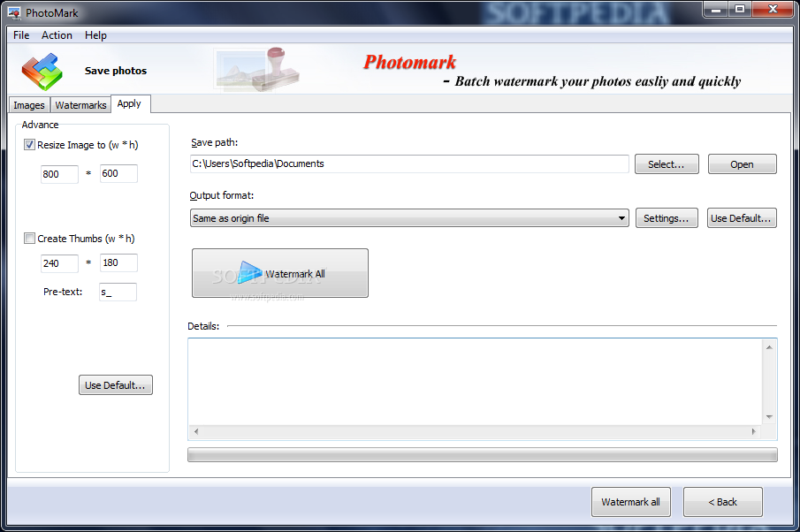Click the Details box scroll up arrow

769,347
